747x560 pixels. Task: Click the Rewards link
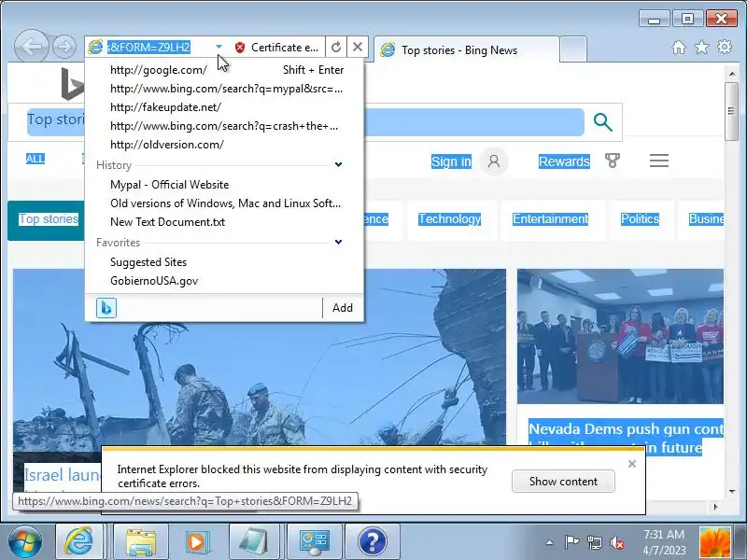tap(564, 161)
